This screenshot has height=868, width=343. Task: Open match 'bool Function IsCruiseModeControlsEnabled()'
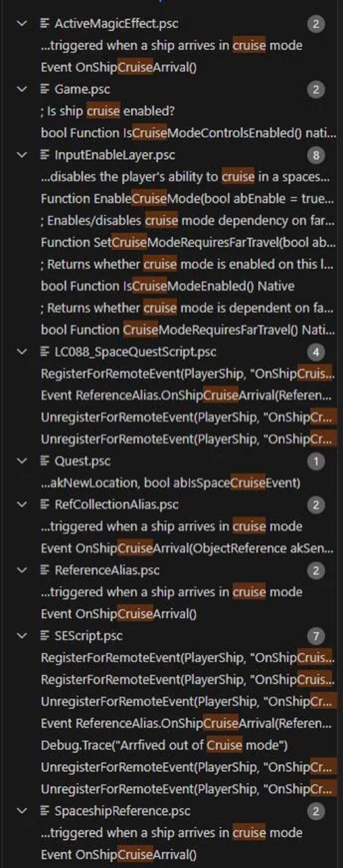(189, 133)
